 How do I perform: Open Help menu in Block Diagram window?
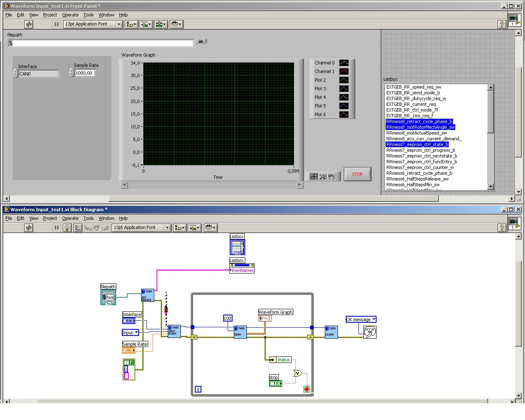[123, 218]
